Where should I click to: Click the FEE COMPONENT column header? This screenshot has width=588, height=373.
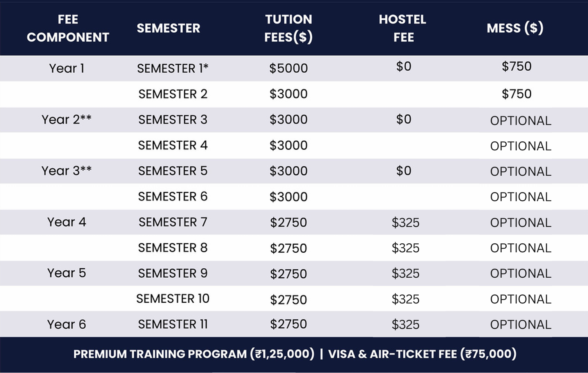(68, 28)
